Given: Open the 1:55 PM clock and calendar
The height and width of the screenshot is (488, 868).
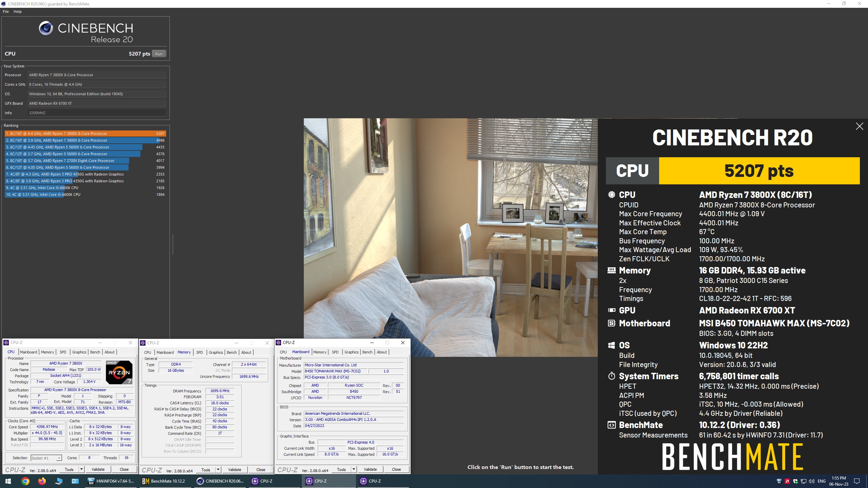Looking at the screenshot, I should click(839, 481).
